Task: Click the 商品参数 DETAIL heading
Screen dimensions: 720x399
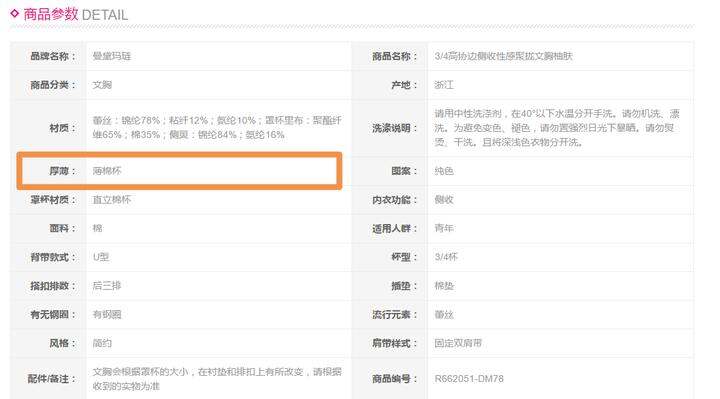Action: 75,14
